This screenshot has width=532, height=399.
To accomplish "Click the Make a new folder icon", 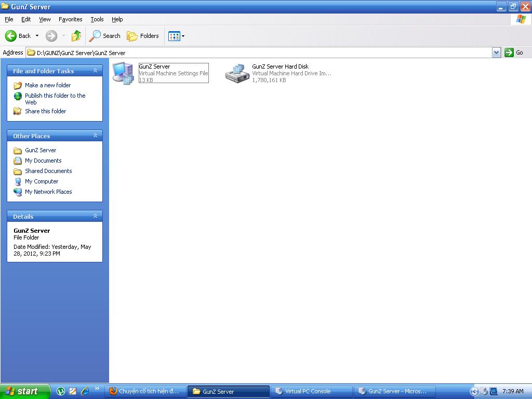I will (x=18, y=85).
